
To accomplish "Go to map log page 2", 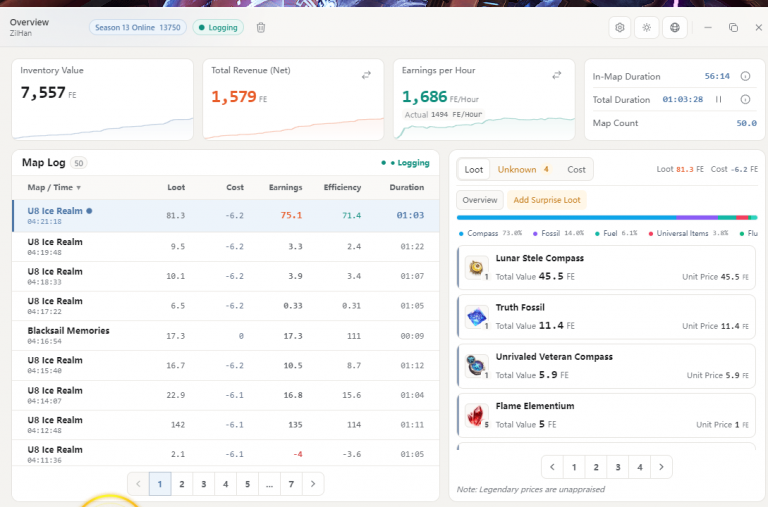I will click(x=182, y=484).
